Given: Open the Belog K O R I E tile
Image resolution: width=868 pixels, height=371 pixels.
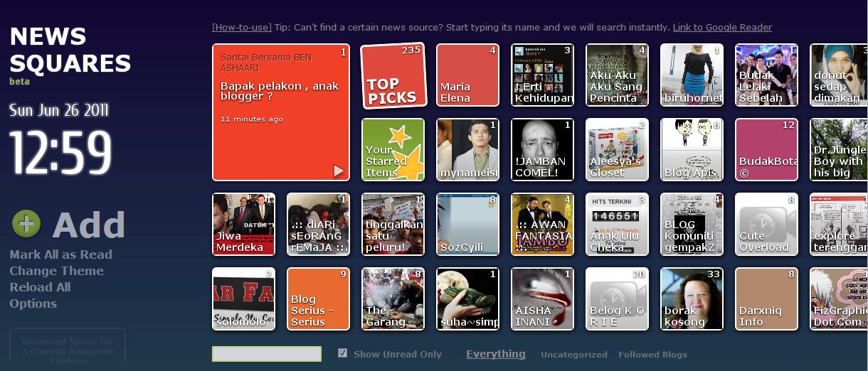Looking at the screenshot, I should 617,299.
